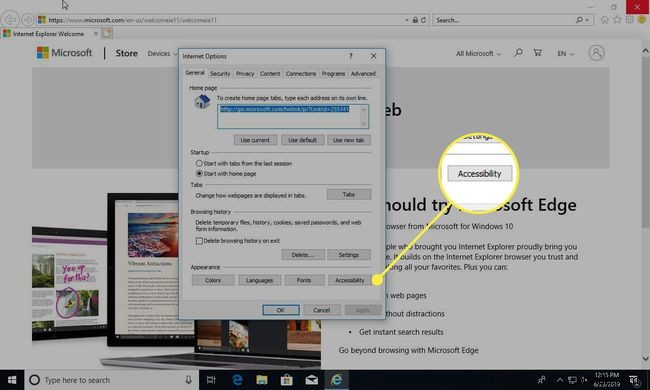Screen dimensions: 650x390
Task: Switch to the Content tab
Action: click(x=270, y=73)
